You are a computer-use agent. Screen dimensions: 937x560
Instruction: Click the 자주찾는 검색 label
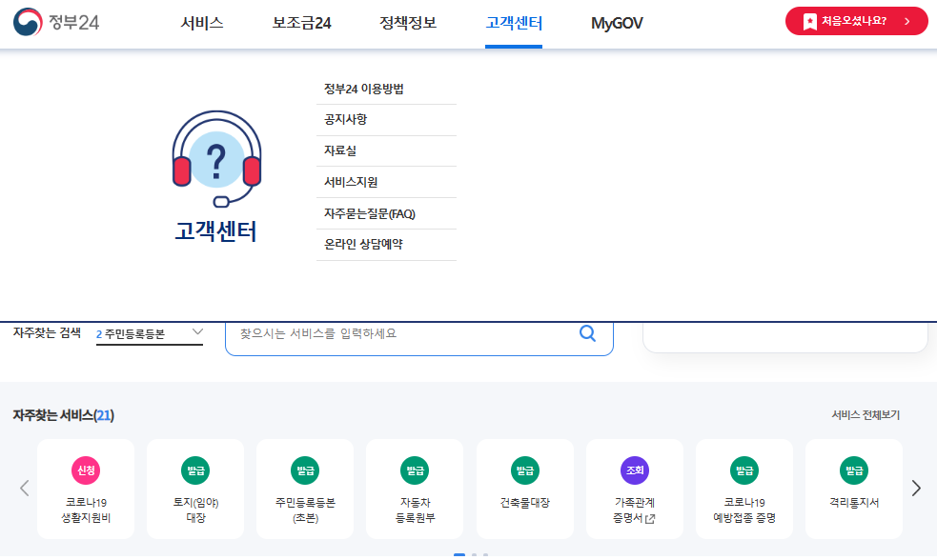(x=47, y=332)
